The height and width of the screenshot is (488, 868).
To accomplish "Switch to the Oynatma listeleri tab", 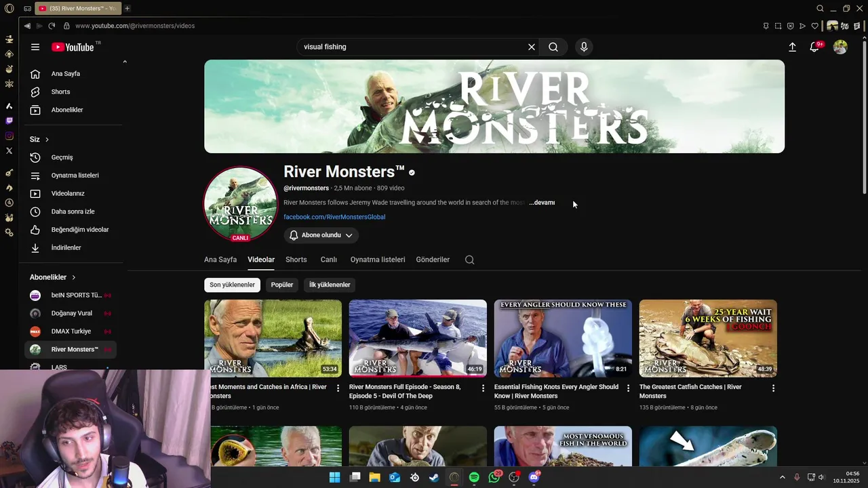I will (x=378, y=260).
